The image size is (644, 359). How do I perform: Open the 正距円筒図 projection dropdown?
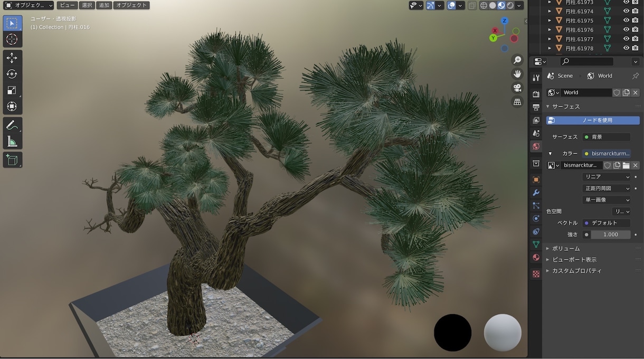pos(607,188)
